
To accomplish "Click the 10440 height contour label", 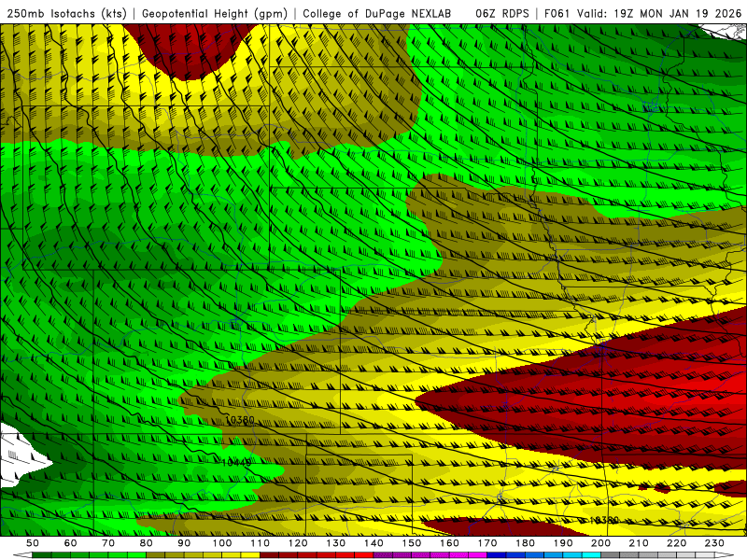I will [x=236, y=462].
